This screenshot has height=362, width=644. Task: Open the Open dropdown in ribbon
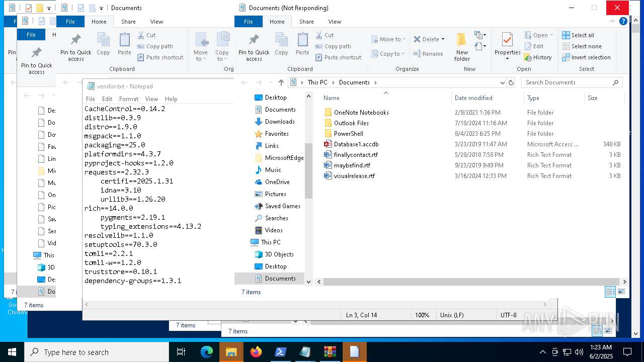tap(538, 35)
